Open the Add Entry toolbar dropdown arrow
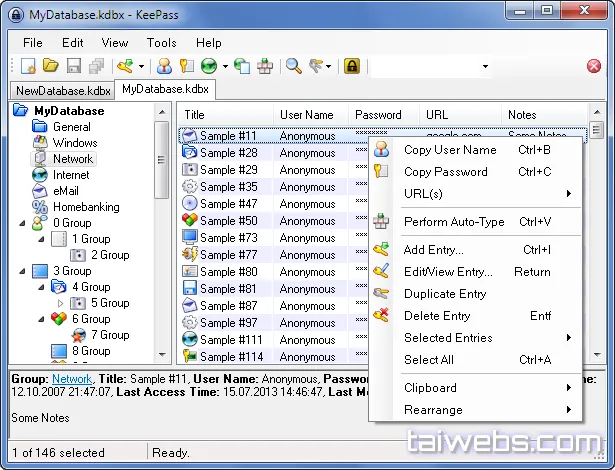This screenshot has height=470, width=615. (141, 66)
